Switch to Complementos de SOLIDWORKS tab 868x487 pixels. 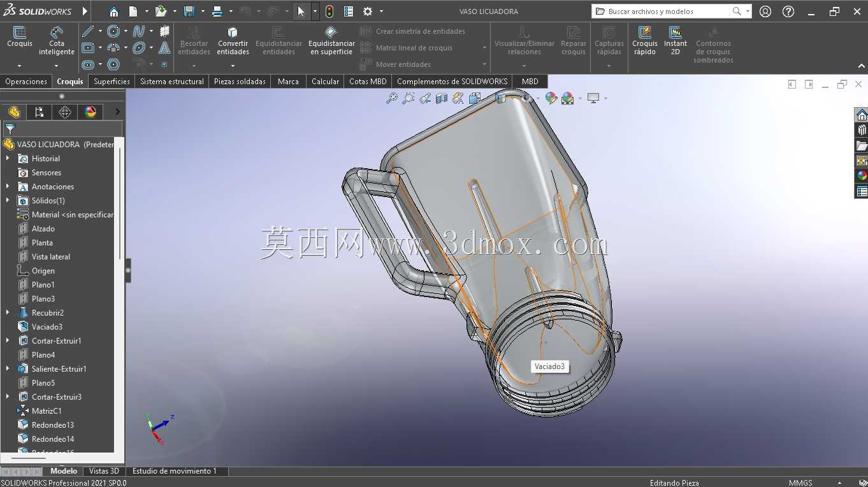pyautogui.click(x=452, y=81)
